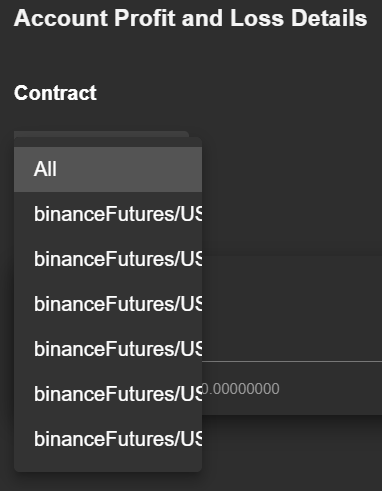Click the empty background right of Contract label
382x491 pixels.
(240, 93)
